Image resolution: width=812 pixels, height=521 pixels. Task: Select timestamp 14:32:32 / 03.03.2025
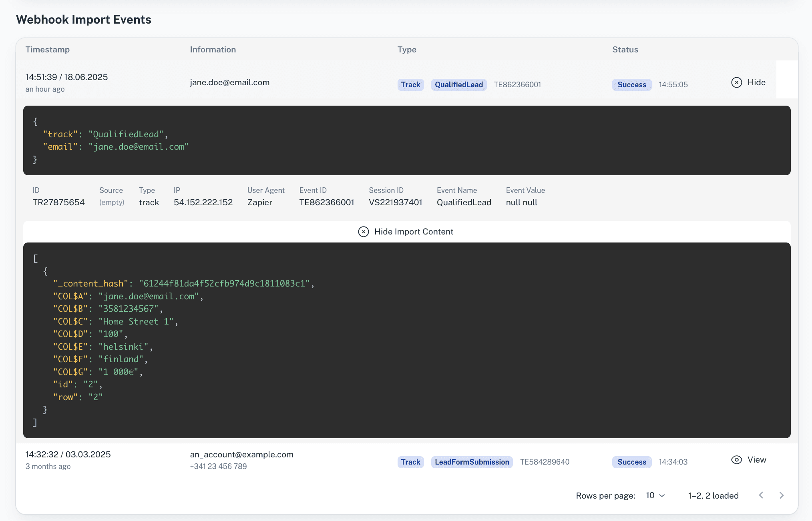coord(68,454)
